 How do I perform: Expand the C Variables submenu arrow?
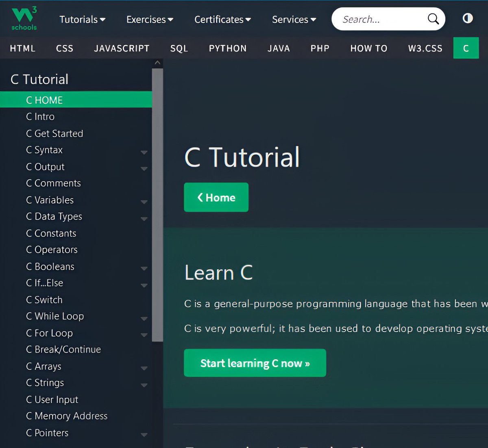pyautogui.click(x=144, y=202)
